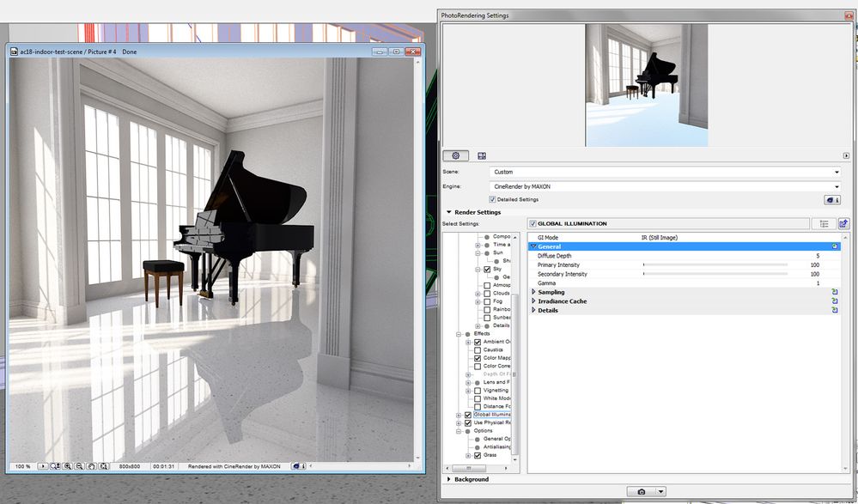Image resolution: width=858 pixels, height=504 pixels.
Task: Click the 800x800 size readout in the status bar
Action: [129, 466]
